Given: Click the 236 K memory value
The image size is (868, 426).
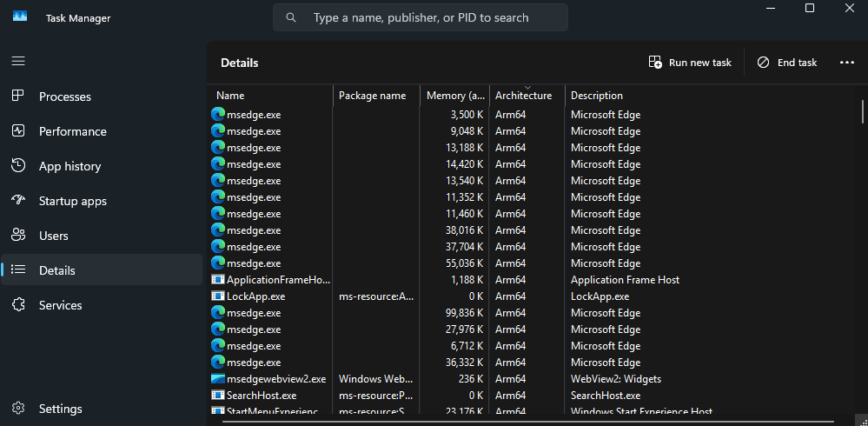Looking at the screenshot, I should tap(471, 379).
